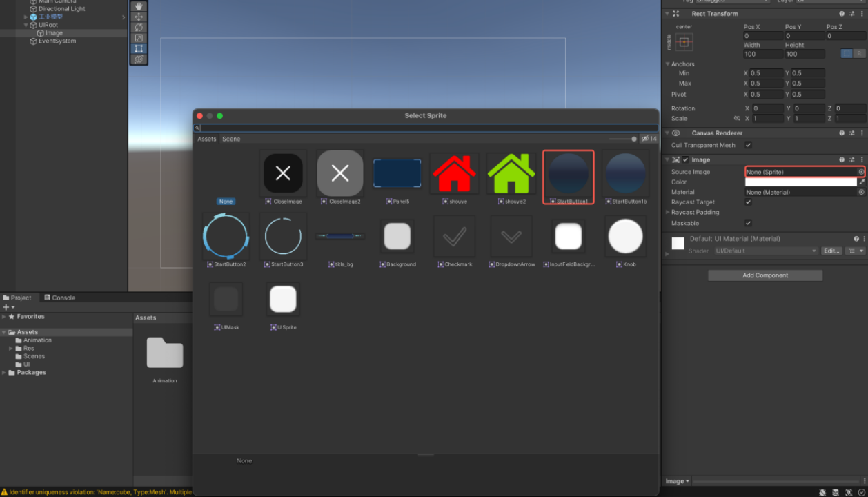The height and width of the screenshot is (497, 868).
Task: Open Image component more options menu
Action: coord(862,159)
